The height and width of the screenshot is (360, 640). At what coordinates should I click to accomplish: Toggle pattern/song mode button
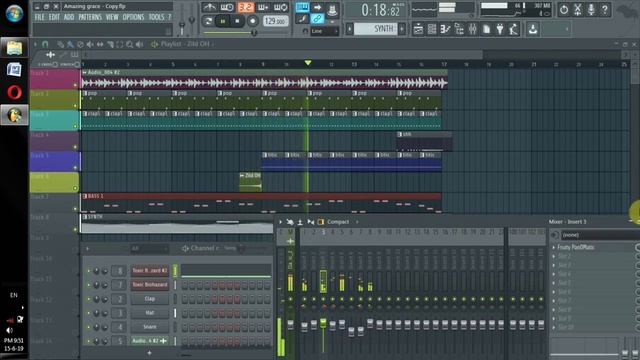(x=208, y=21)
